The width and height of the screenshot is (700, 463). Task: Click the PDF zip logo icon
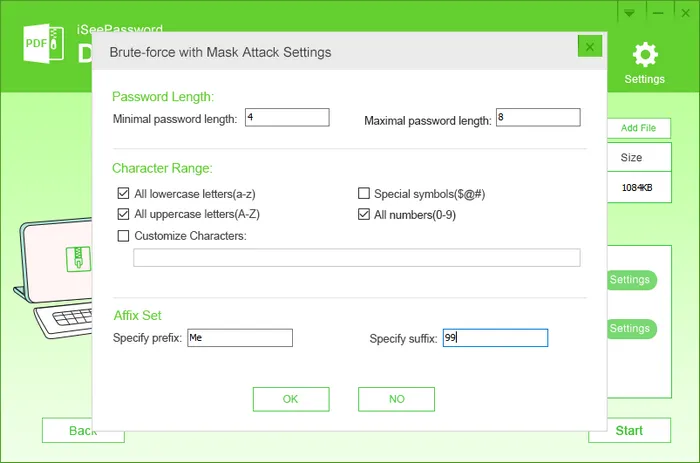tap(43, 44)
